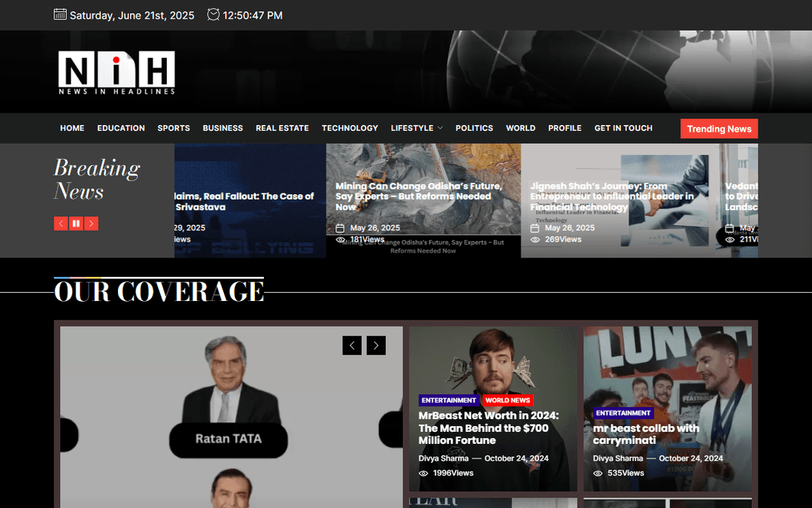This screenshot has height=508, width=812.
Task: Click the clock icon beside the time
Action: point(213,14)
